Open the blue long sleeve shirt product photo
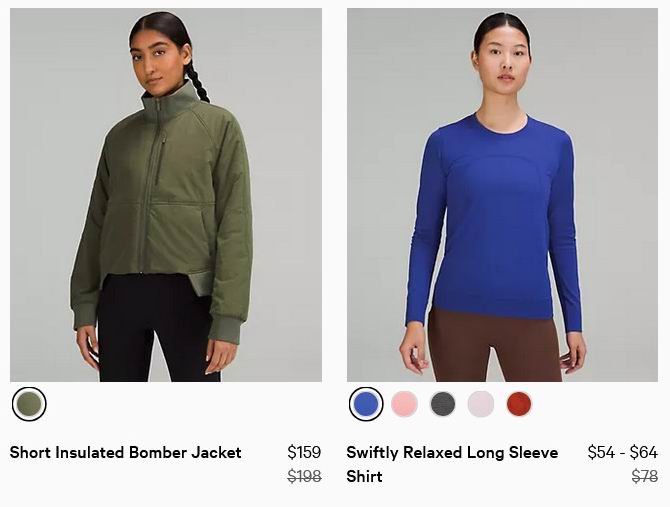Image resolution: width=670 pixels, height=507 pixels. click(x=502, y=195)
